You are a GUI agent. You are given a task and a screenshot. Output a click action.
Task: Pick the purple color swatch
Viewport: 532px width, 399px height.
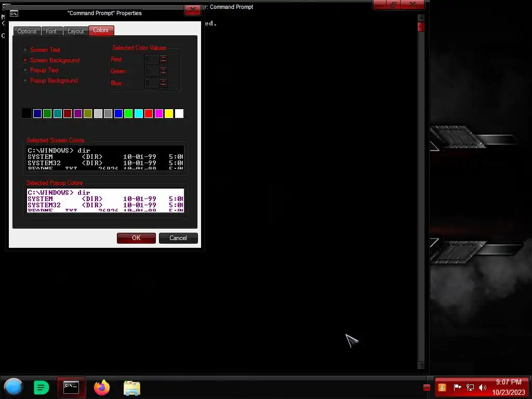click(78, 113)
